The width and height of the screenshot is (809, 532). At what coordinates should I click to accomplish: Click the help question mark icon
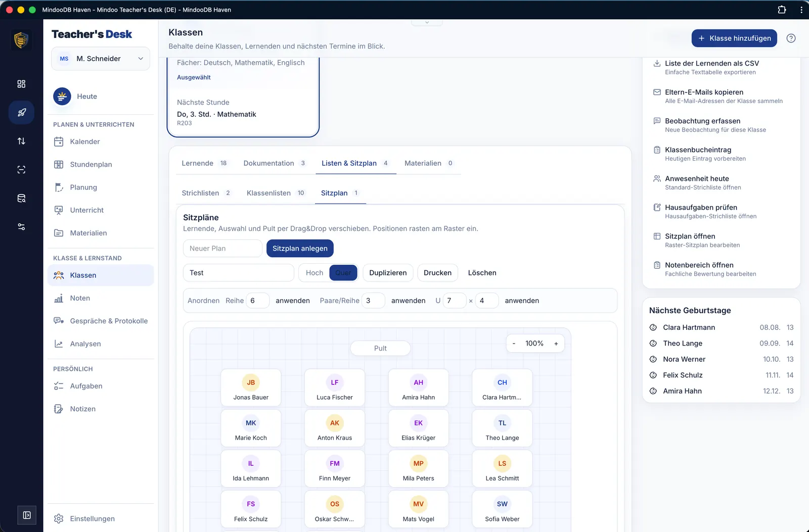[791, 38]
